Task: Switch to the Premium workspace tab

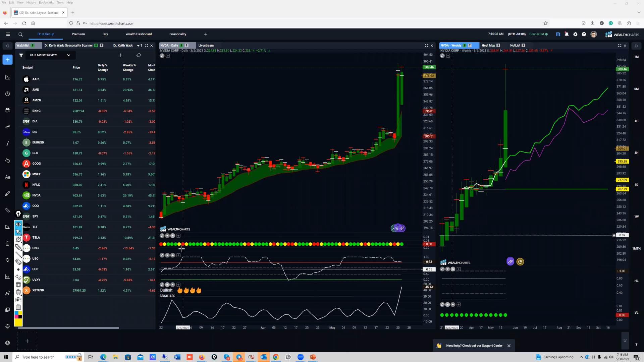Action: coord(78,34)
